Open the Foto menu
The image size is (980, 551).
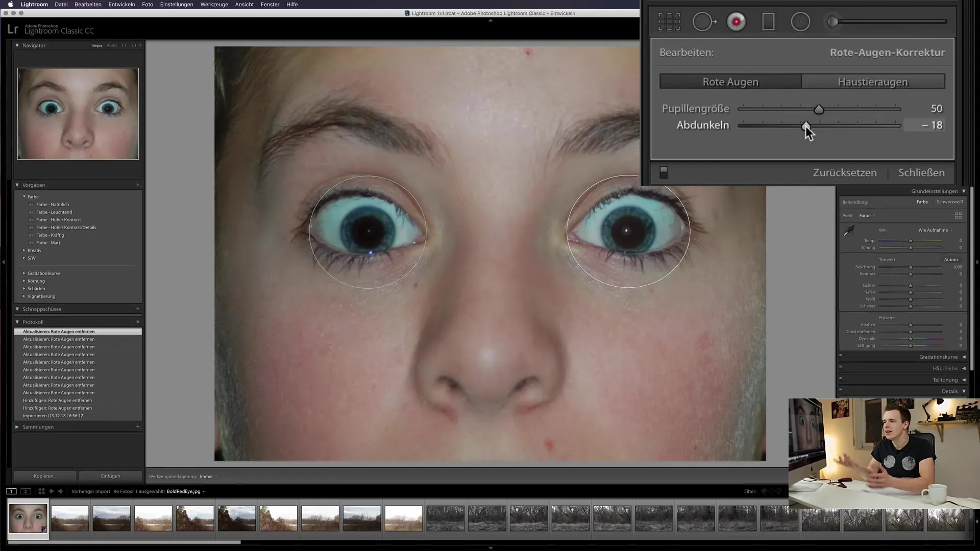pyautogui.click(x=148, y=5)
